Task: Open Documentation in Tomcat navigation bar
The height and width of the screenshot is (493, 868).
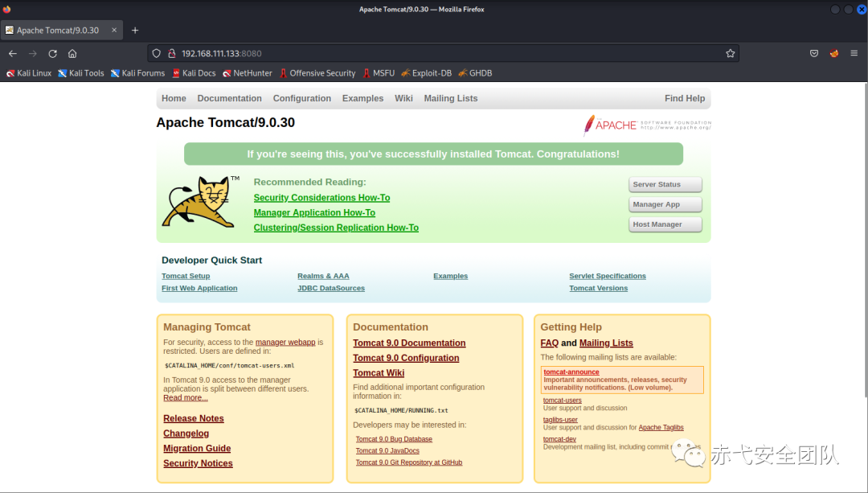Action: point(229,99)
